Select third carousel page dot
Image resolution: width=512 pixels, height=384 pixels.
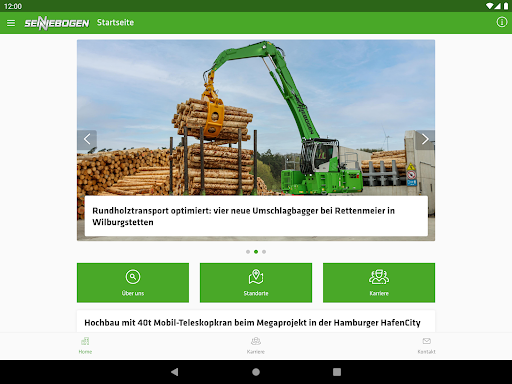(264, 252)
